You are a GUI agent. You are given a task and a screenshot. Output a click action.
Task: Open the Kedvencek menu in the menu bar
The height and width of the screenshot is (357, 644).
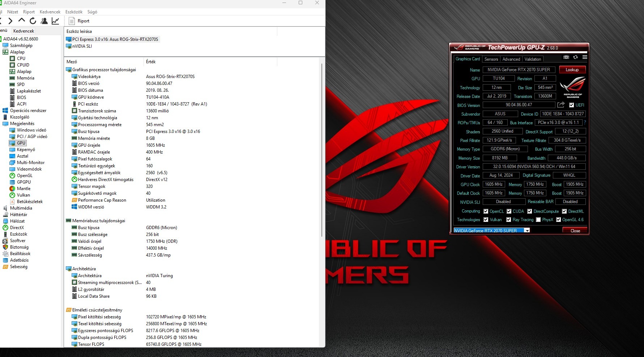point(50,12)
